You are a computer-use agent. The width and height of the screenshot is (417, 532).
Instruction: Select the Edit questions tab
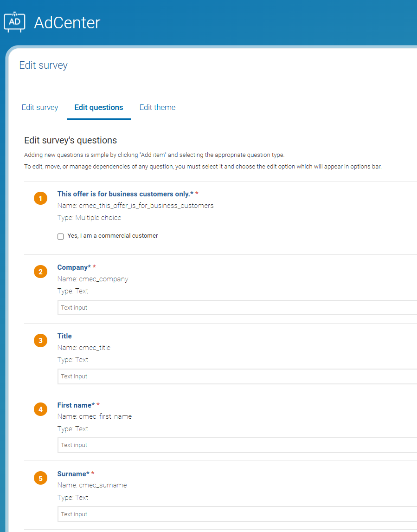point(99,107)
